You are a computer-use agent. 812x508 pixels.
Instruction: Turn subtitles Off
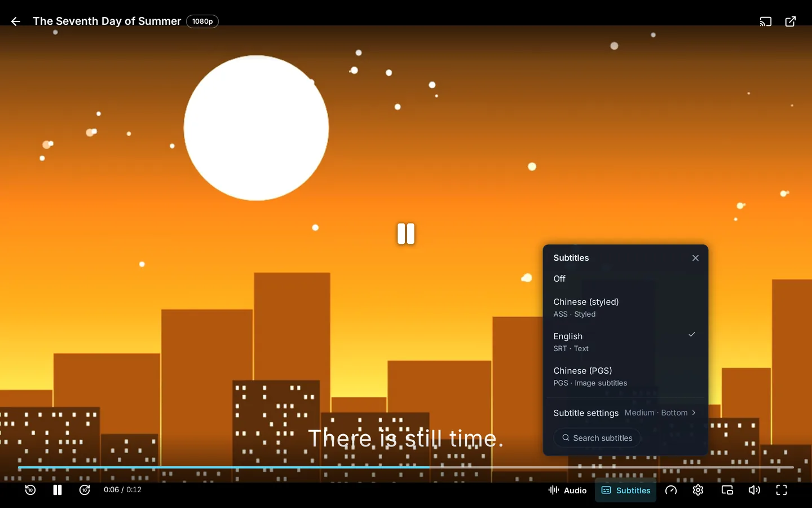point(625,279)
